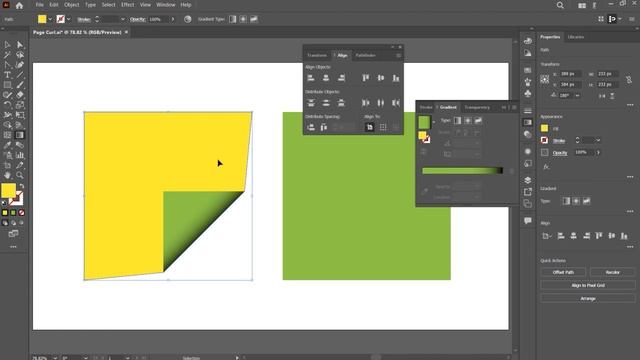This screenshot has height=360, width=640.
Task: Click the Recolor button
Action: point(612,272)
